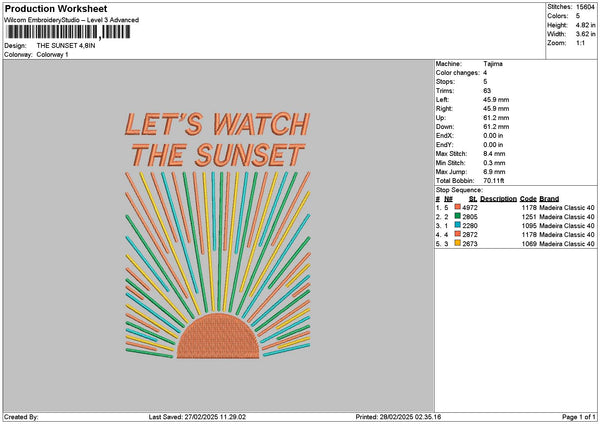
Task: Pick the teal swatch for thread 2280
Action: [458, 225]
